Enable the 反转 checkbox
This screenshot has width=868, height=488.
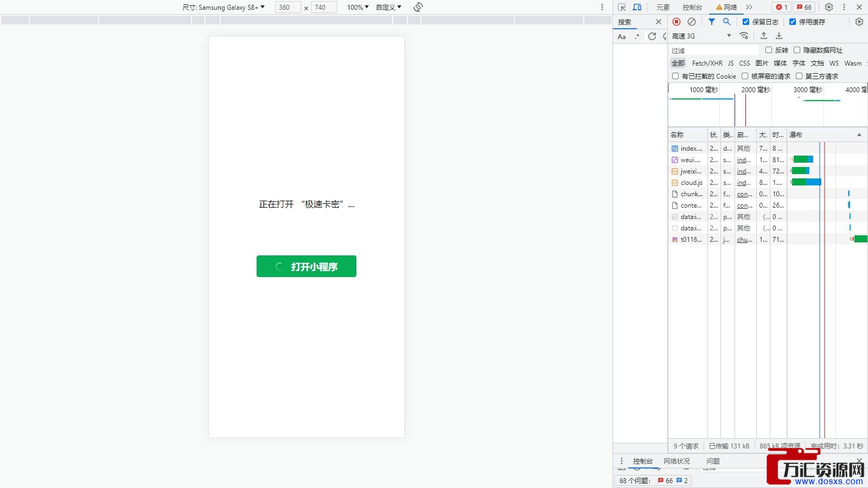[768, 50]
